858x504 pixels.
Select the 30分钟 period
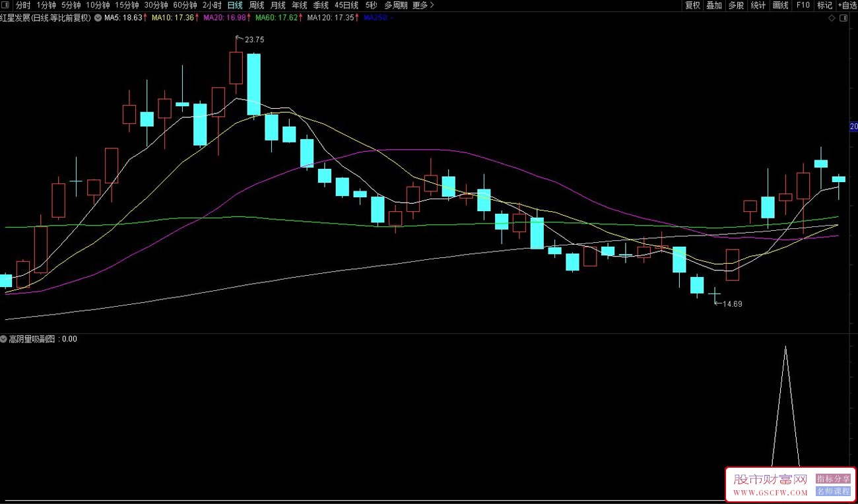coord(156,5)
